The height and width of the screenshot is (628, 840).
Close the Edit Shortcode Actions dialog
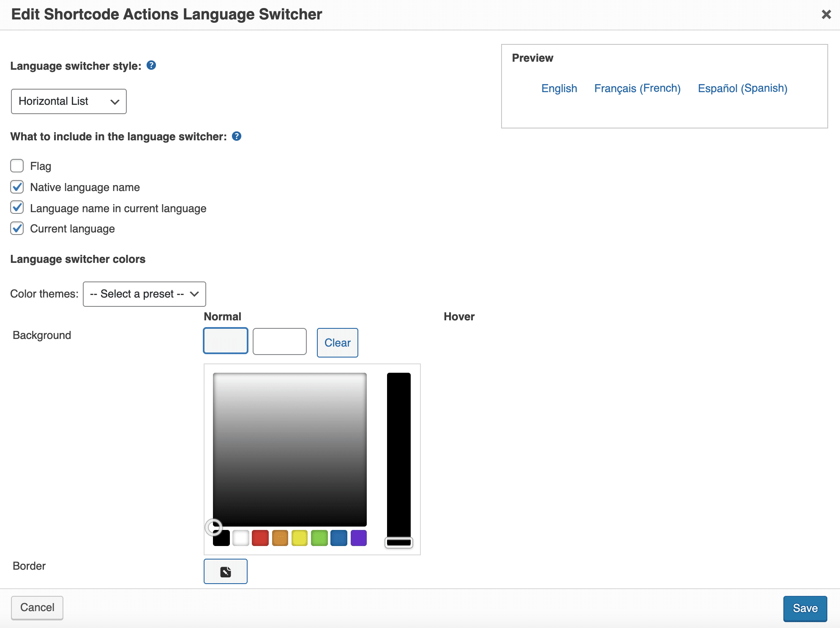tap(826, 14)
